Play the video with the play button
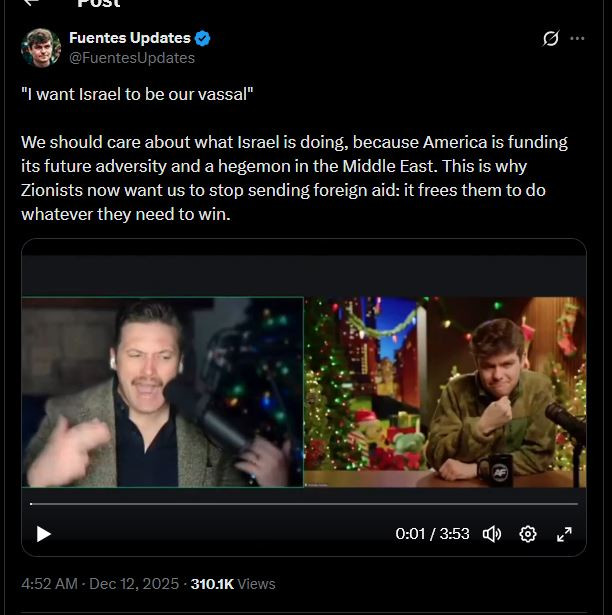 43,534
